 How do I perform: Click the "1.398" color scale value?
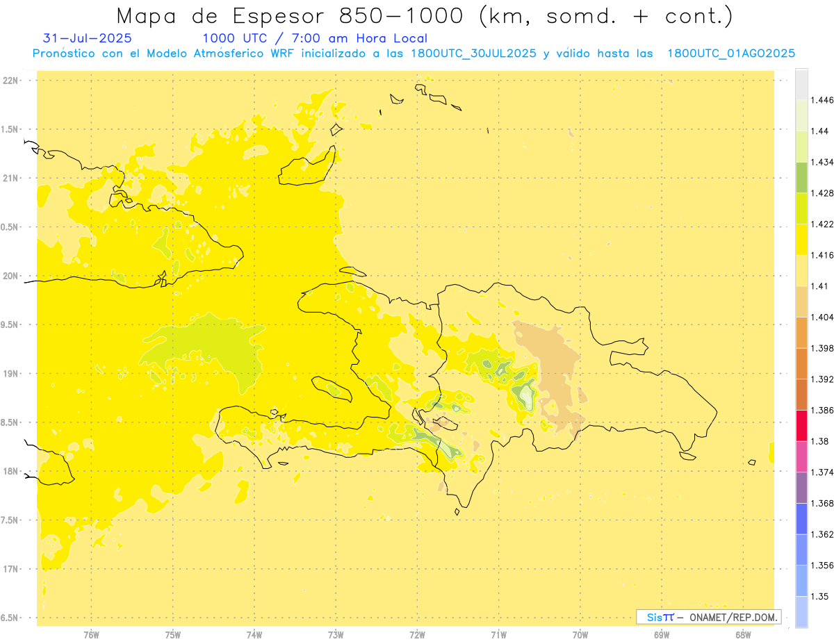point(824,348)
